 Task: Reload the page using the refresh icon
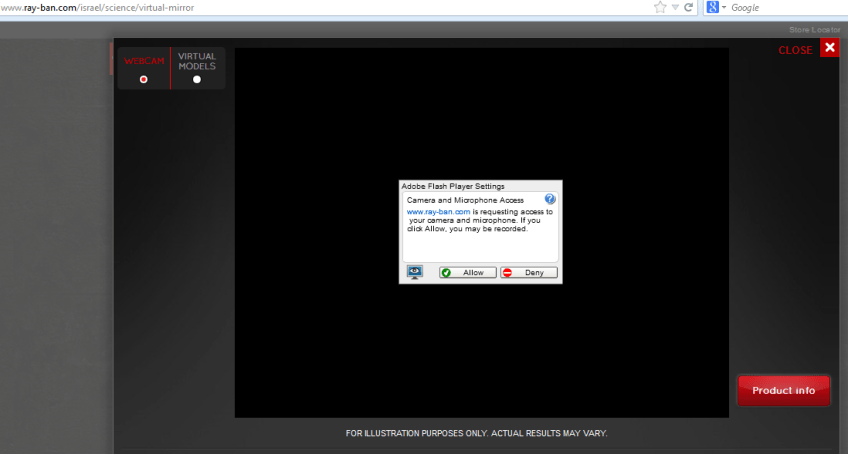coord(689,7)
